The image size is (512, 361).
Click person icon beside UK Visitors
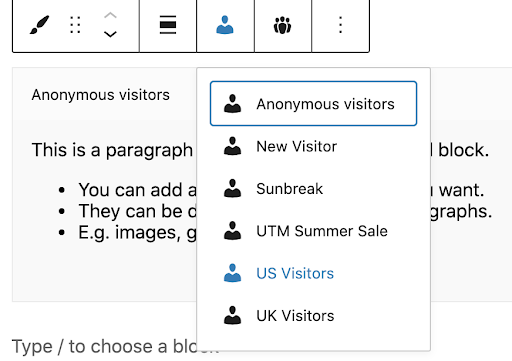coord(232,316)
